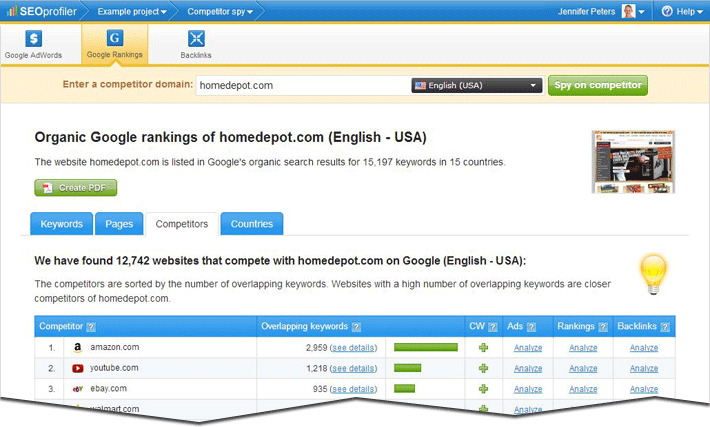Open the Google Rankings section
This screenshot has height=427, width=710.
115,44
